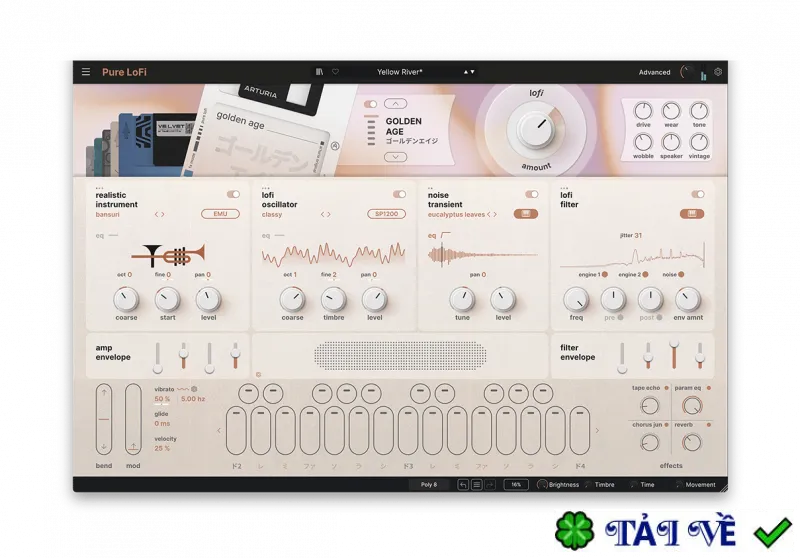Click the undo arrow in status bar
This screenshot has height=558, width=800.
(x=463, y=485)
